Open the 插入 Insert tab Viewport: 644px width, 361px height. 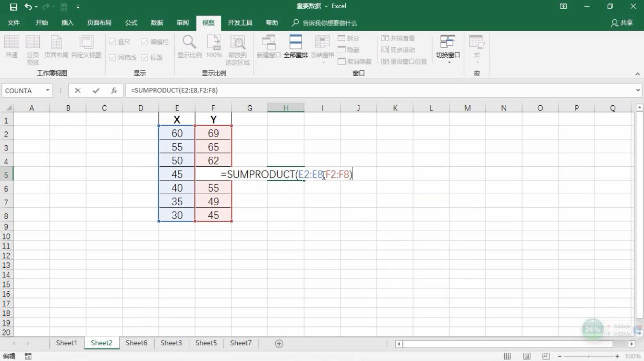[x=68, y=23]
